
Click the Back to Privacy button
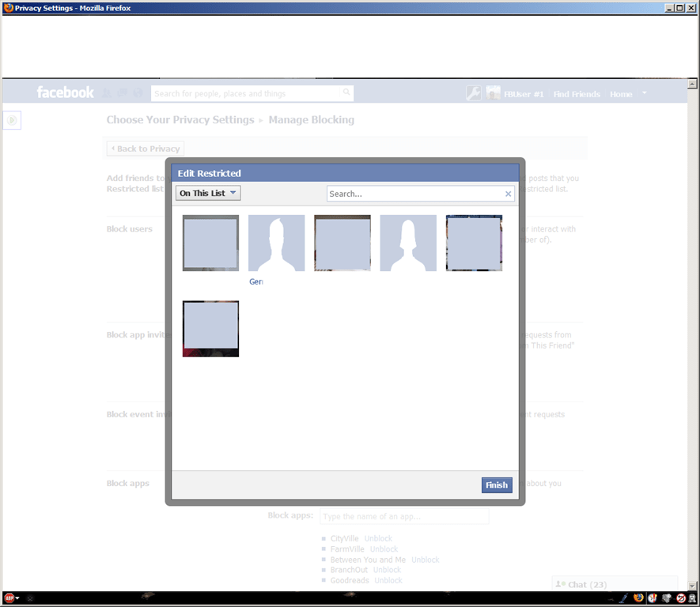[145, 148]
